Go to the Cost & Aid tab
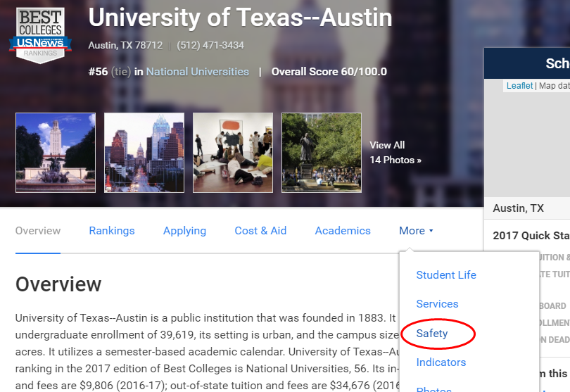 [x=260, y=231]
